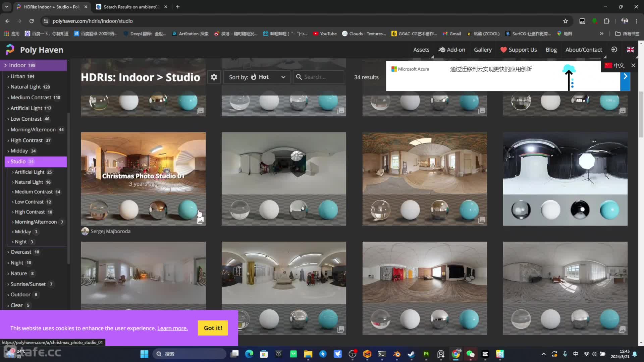Open Gmail bookmark
The width and height of the screenshot is (644, 362).
pos(451,34)
